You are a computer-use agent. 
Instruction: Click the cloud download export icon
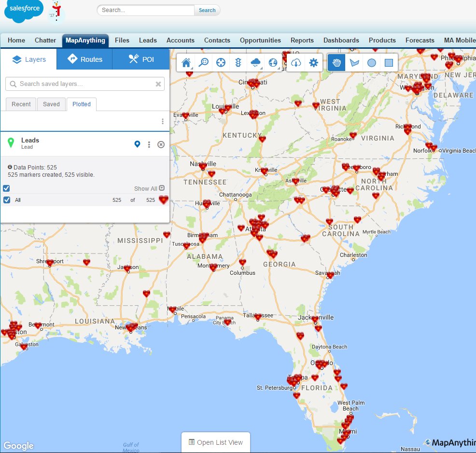coord(296,63)
